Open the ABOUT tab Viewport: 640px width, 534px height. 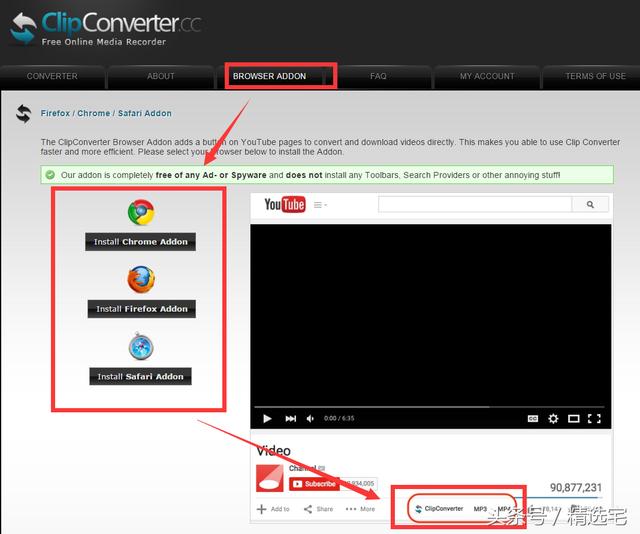click(161, 76)
